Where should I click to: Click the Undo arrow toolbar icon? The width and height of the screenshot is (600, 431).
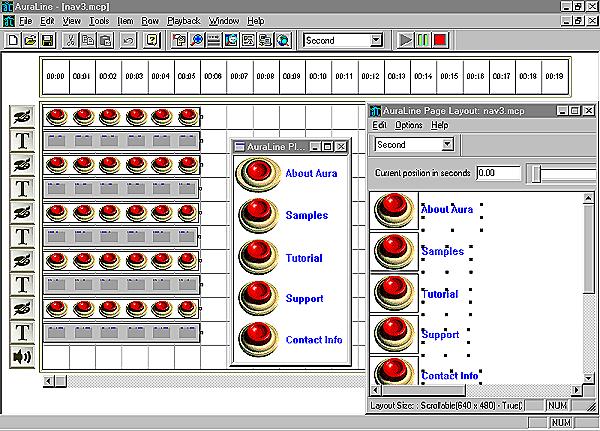129,40
